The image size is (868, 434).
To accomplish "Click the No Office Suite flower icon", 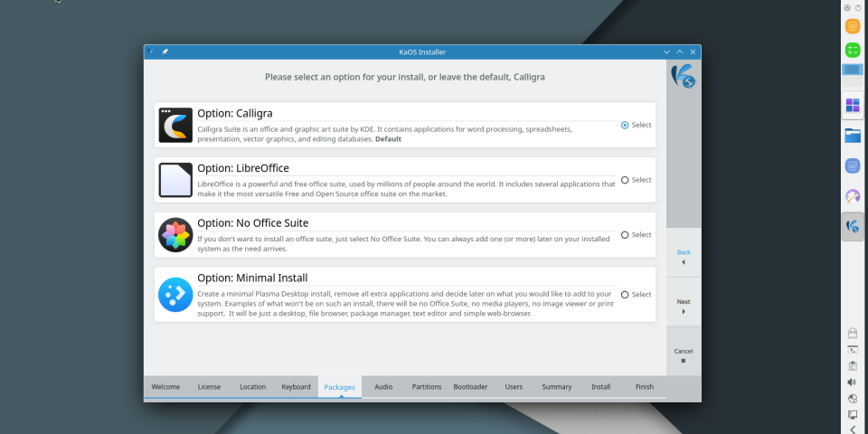I will 175,235.
